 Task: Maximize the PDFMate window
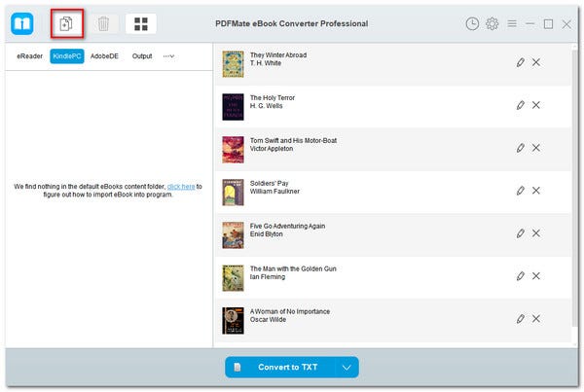[x=548, y=24]
